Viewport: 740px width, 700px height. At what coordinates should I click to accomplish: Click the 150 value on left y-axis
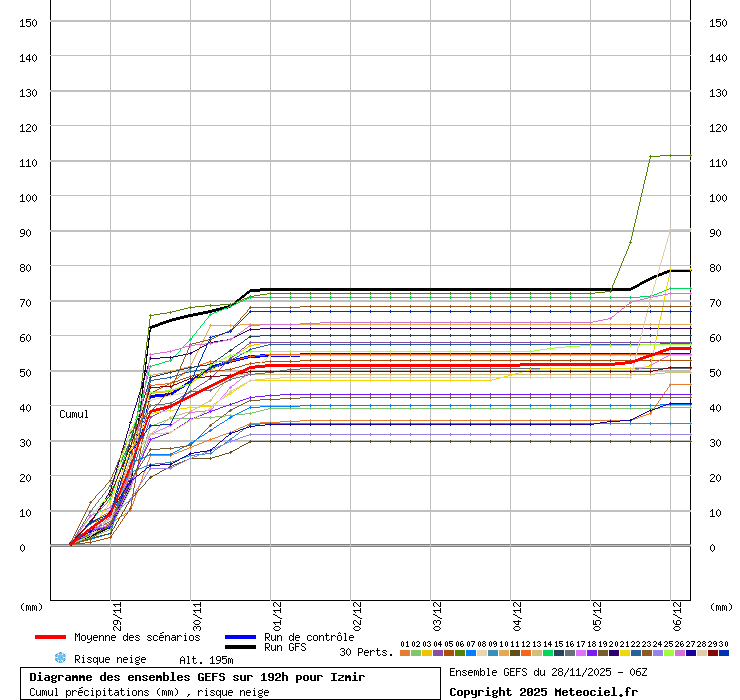[28, 23]
